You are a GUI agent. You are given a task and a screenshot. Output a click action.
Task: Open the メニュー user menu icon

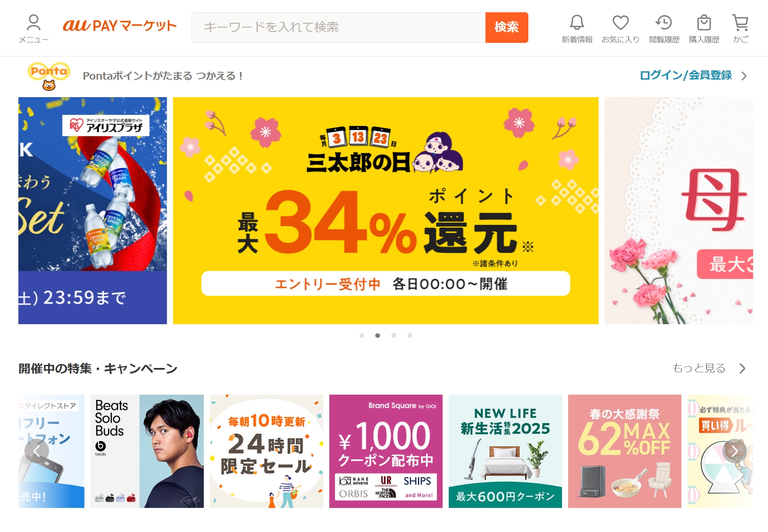click(34, 23)
